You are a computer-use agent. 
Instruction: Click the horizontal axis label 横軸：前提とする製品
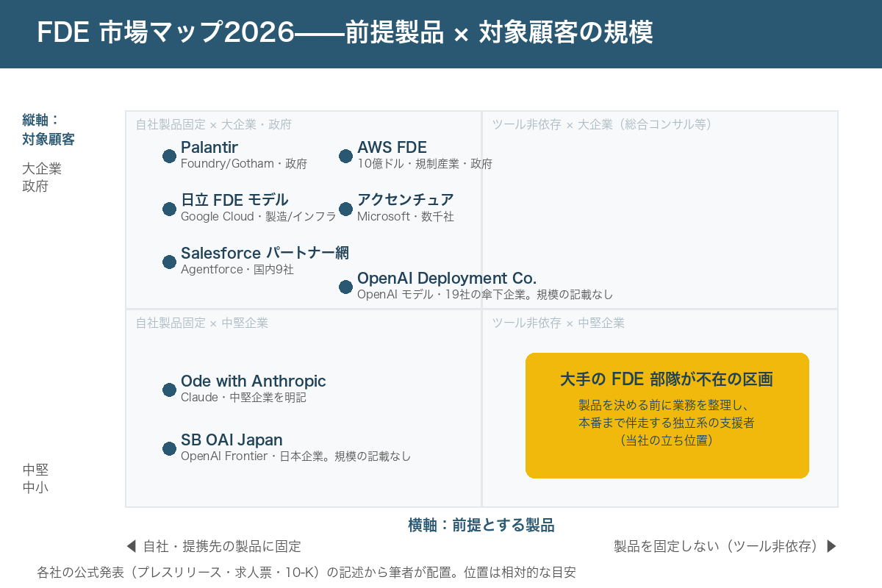(x=481, y=525)
